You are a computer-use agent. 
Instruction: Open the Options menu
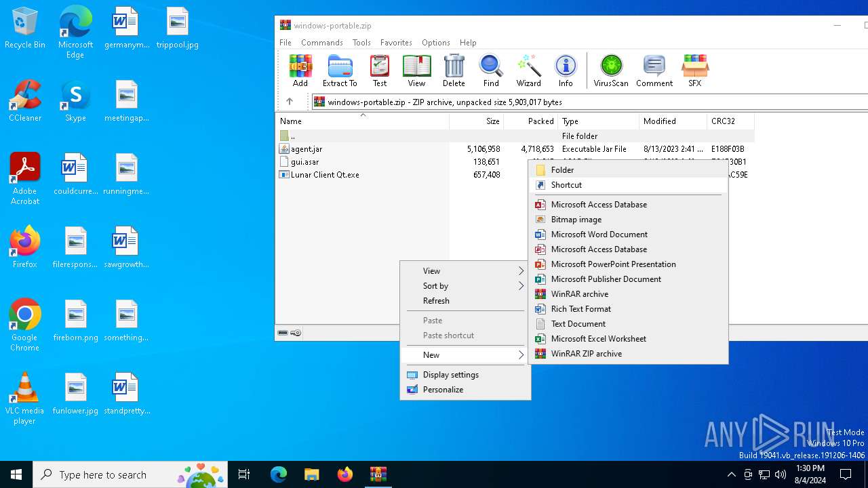coord(435,42)
